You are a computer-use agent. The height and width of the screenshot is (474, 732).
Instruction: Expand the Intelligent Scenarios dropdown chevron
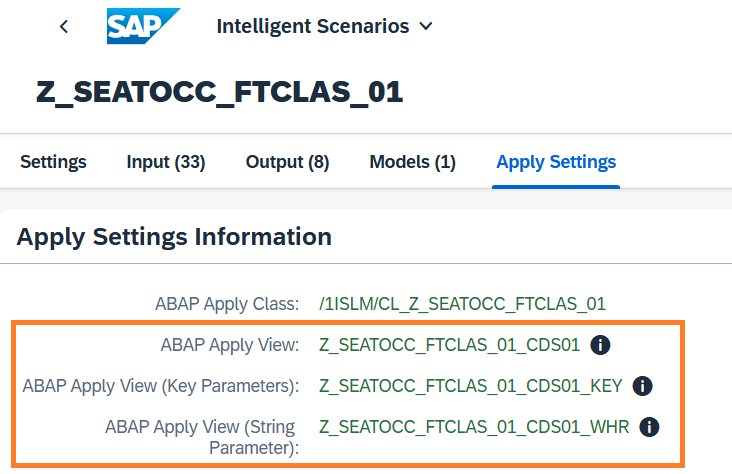point(426,27)
